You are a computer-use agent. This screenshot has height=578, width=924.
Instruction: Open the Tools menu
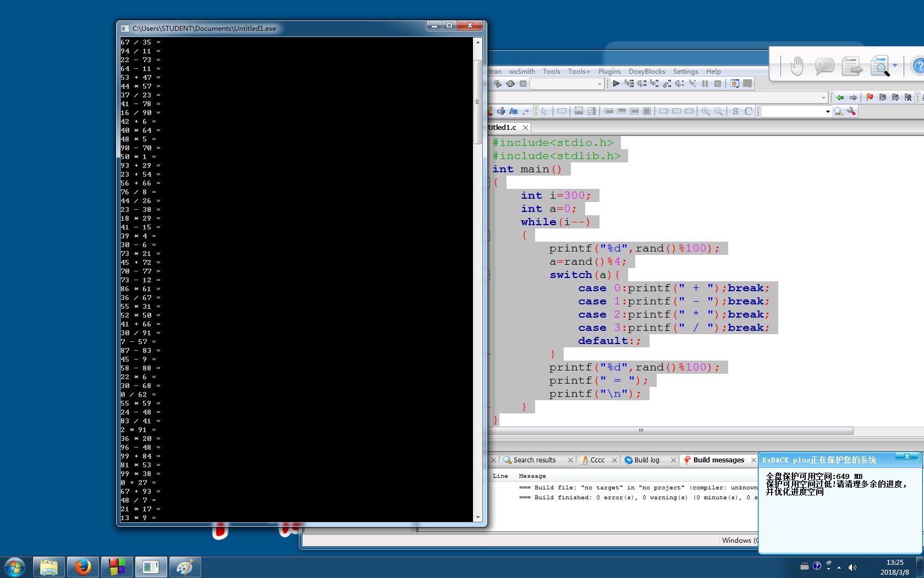tap(552, 72)
